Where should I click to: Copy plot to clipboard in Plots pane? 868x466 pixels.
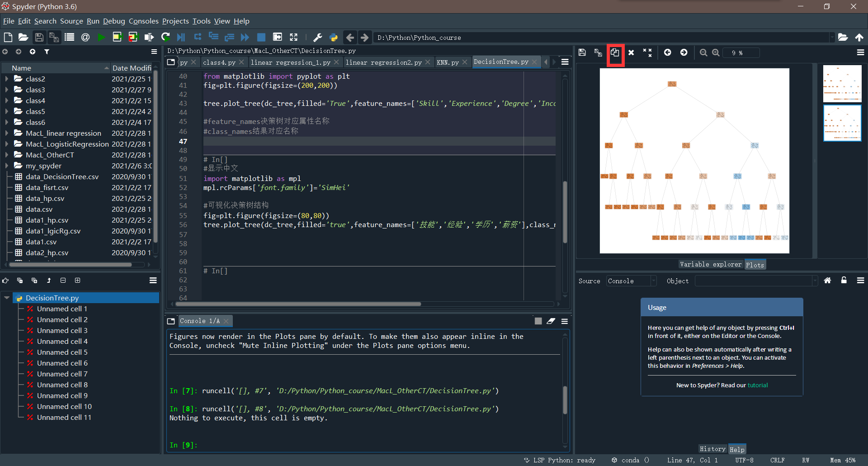[x=615, y=52]
